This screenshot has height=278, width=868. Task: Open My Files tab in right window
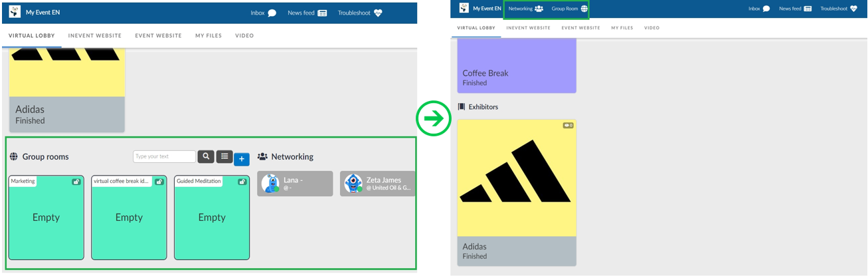(622, 28)
